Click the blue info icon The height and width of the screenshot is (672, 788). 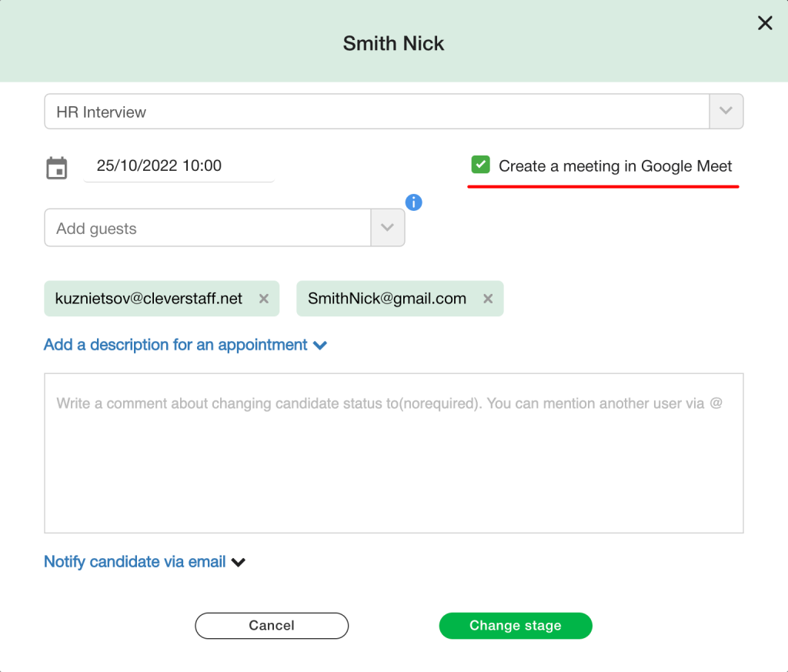click(x=413, y=202)
